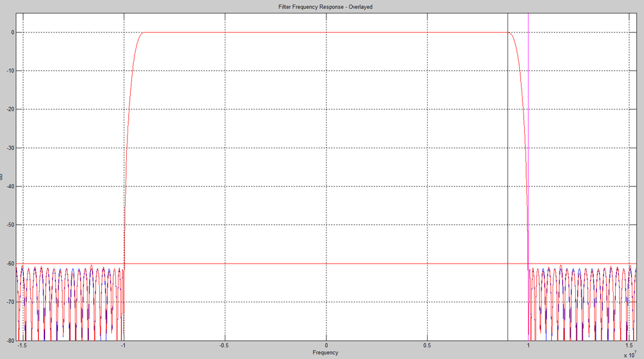Click the x-axis tick label 1
Screen dimensions: 644x359
[528, 345]
